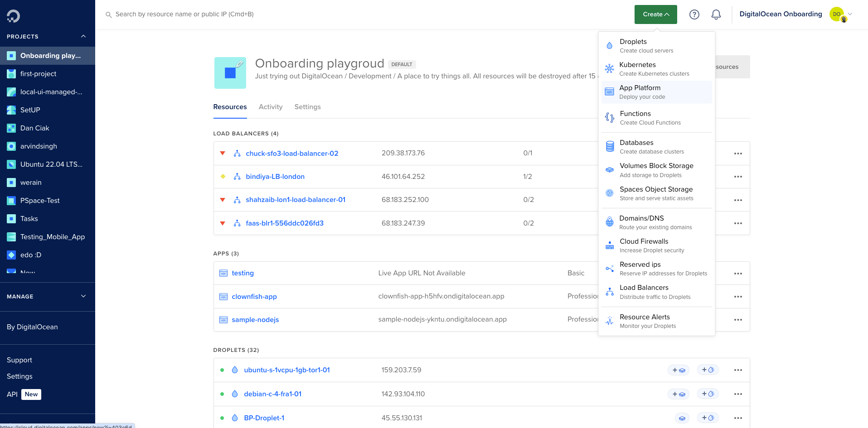Open more menu for sample-nodejs
This screenshot has height=428, width=868.
coord(738,320)
